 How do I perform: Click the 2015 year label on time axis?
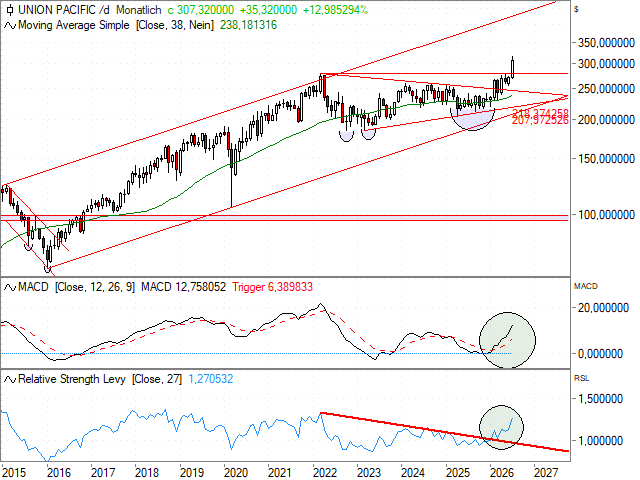tap(14, 473)
